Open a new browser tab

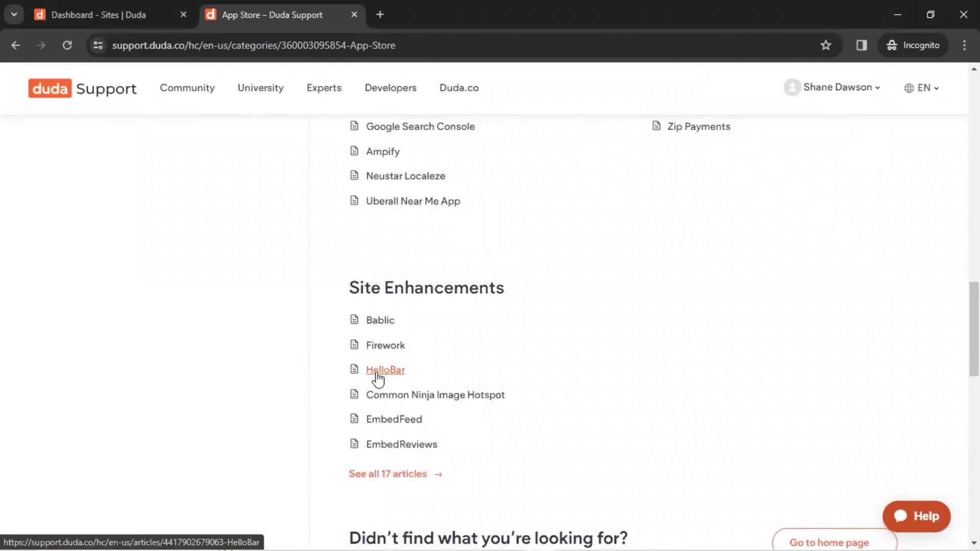point(380,15)
